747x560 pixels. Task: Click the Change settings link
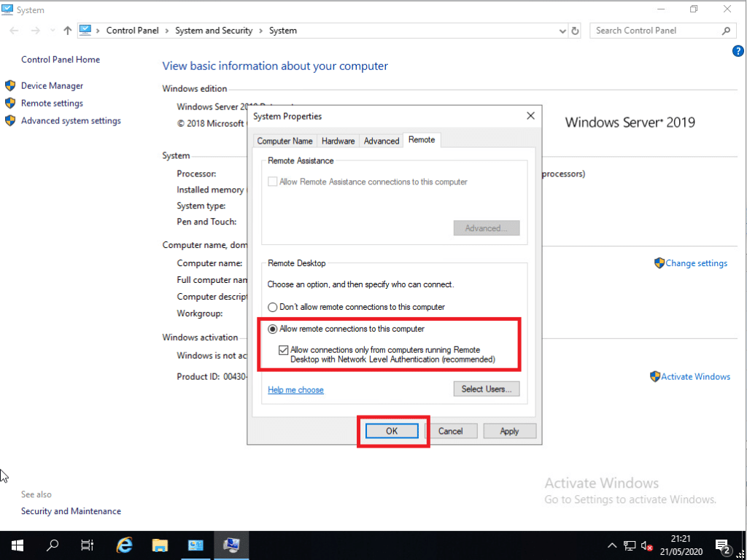696,263
